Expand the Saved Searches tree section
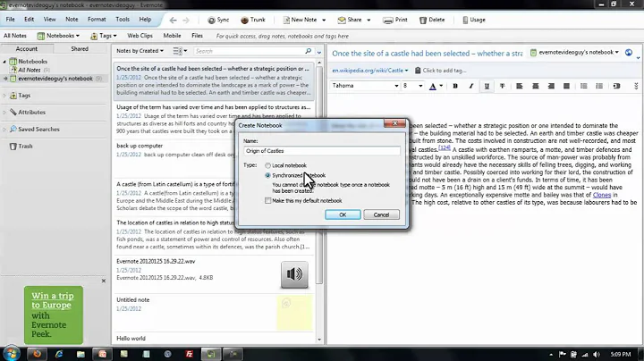Screen dimensions: 644x361 point(4,130)
